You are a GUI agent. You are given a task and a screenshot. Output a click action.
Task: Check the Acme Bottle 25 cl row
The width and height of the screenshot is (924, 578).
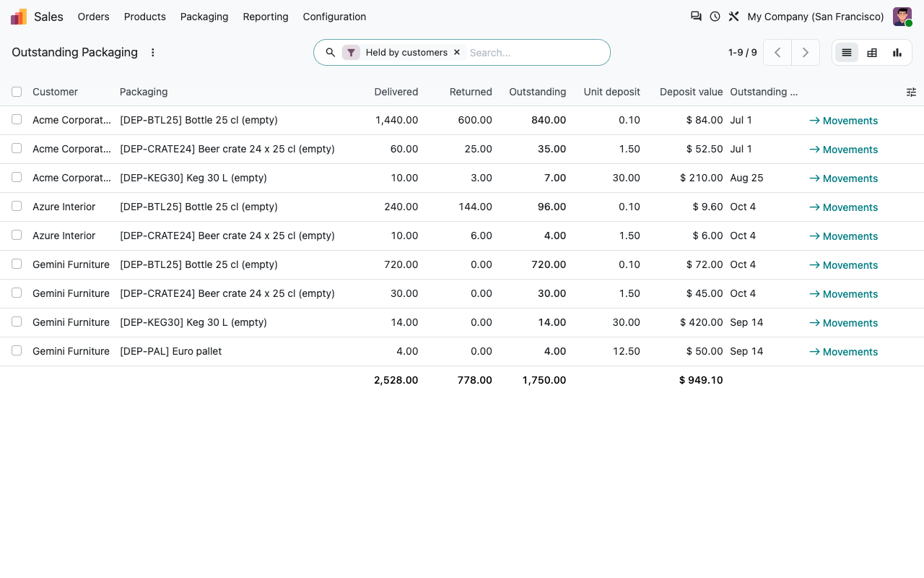(17, 119)
